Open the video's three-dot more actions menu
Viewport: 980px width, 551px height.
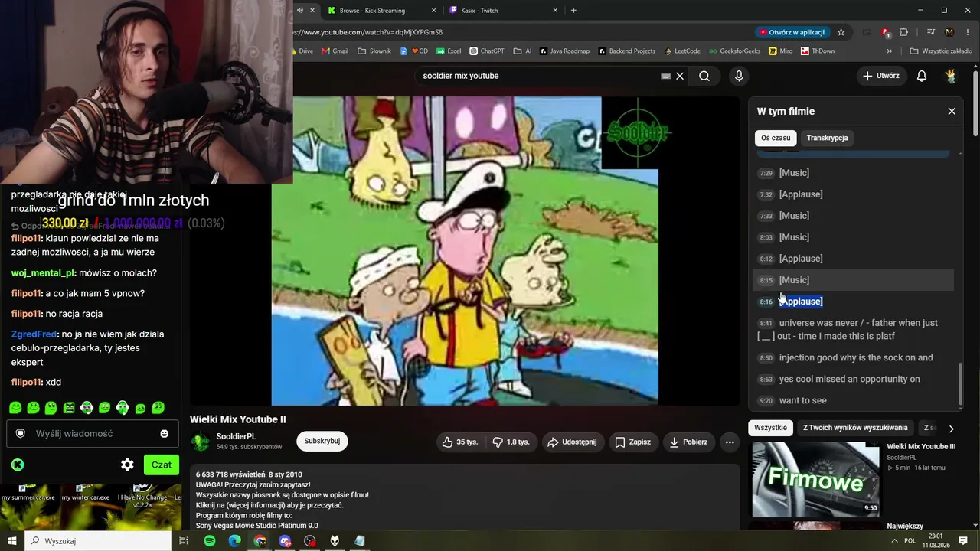point(730,442)
